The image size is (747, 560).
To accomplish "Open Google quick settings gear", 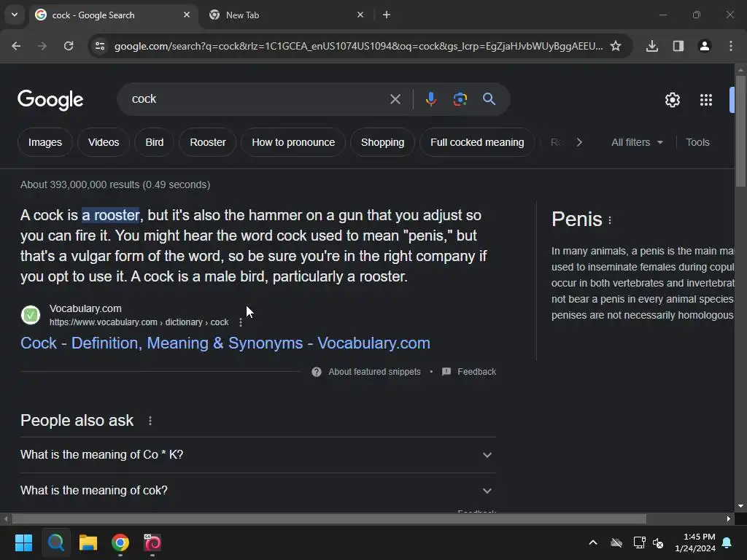I will 672,100.
